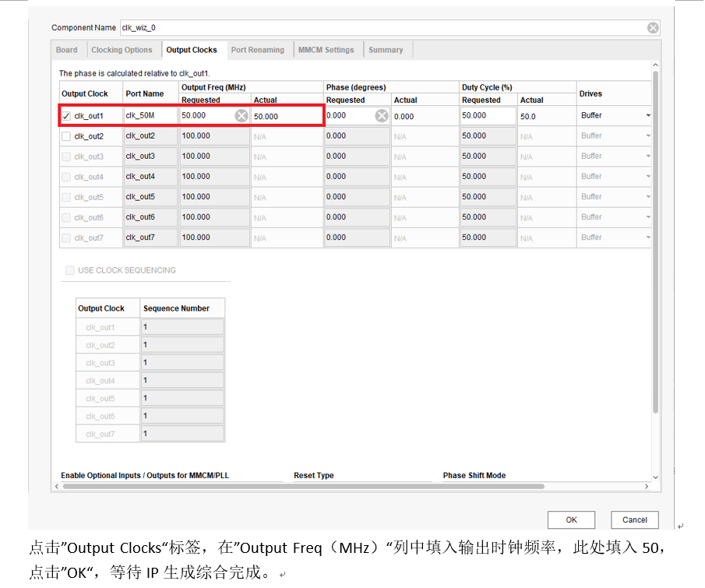Screen dimensions: 705x588
Task: Click the vertical scrollbar thumb
Action: (x=656, y=242)
